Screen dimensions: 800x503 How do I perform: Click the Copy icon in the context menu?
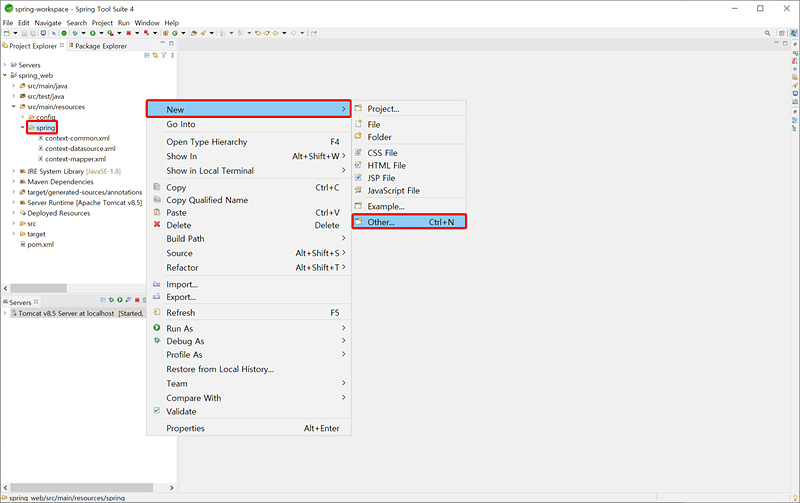[157, 187]
